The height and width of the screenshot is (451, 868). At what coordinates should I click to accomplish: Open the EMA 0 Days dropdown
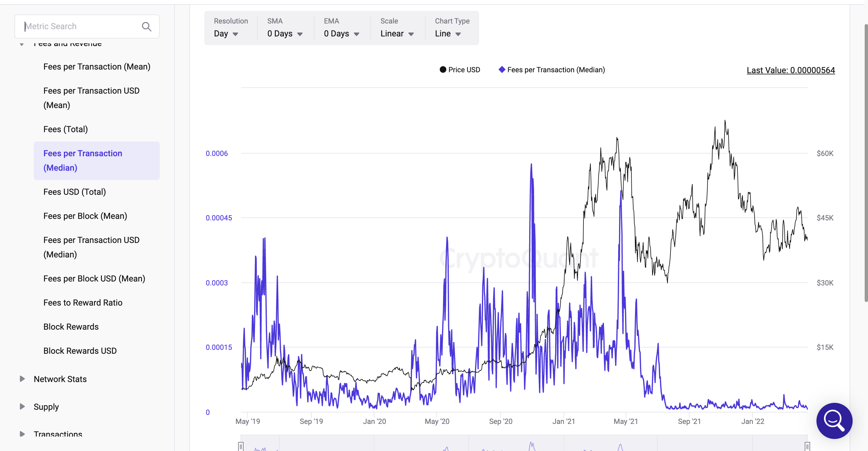tap(341, 34)
